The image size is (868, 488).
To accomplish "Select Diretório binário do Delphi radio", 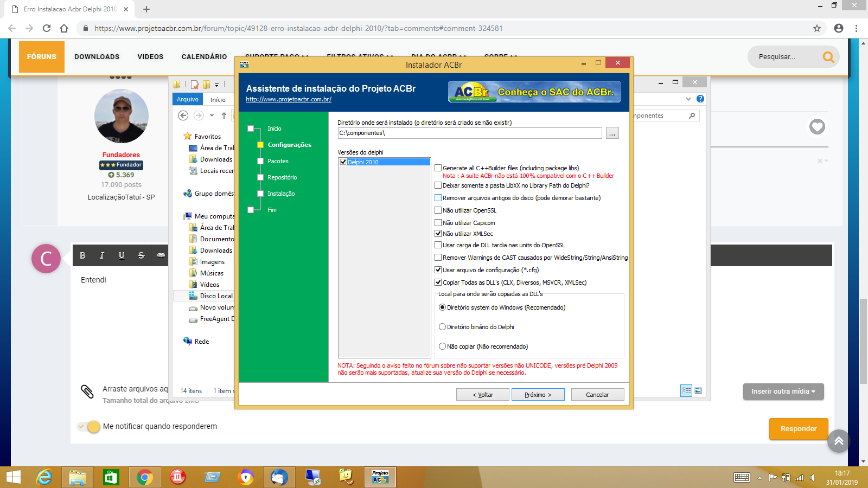I will pyautogui.click(x=442, y=327).
